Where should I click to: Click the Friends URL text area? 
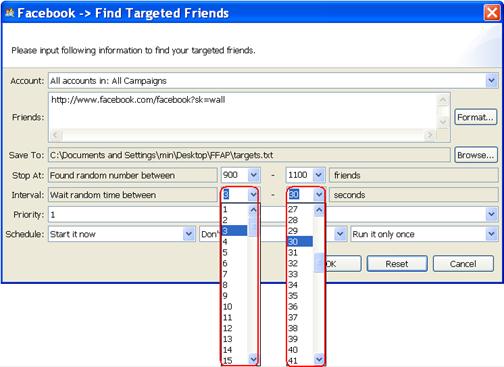point(243,111)
